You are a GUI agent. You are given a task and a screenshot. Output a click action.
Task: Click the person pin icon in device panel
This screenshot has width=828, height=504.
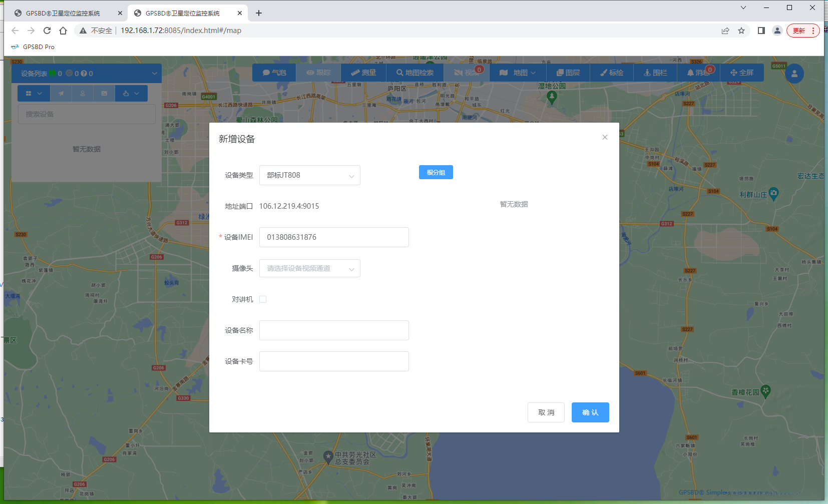83,94
